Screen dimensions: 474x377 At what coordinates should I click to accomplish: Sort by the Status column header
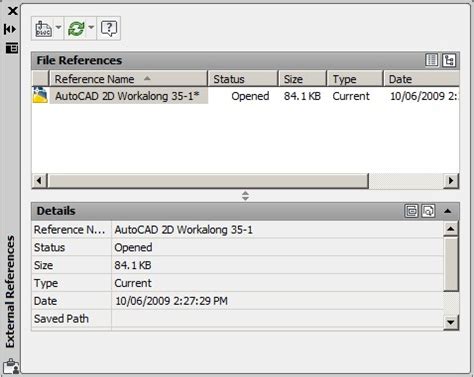pos(243,79)
